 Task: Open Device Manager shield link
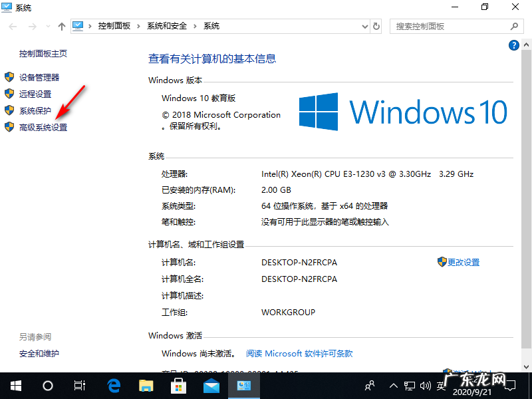[x=39, y=77]
